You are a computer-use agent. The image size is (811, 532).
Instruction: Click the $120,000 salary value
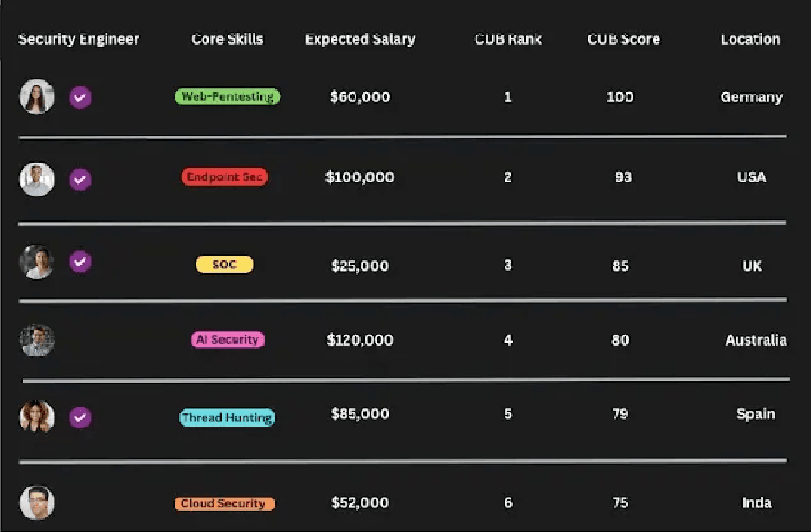(x=360, y=340)
